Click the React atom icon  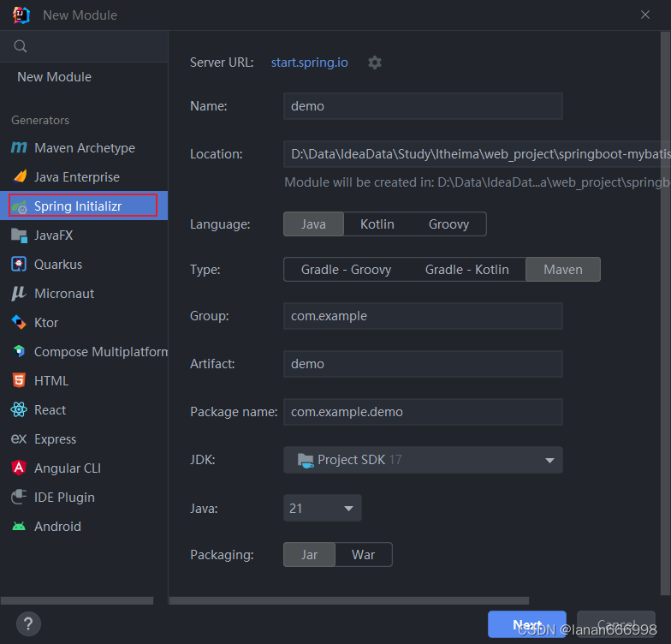pos(19,409)
